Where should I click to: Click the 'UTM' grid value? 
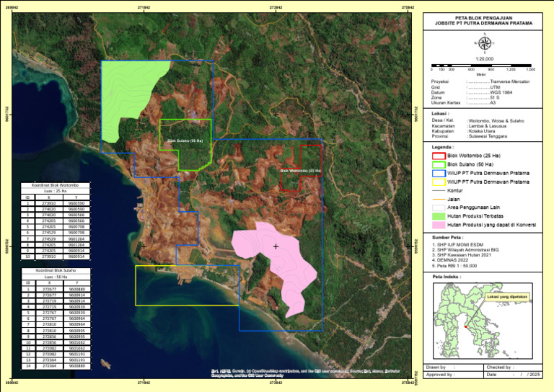pyautogui.click(x=495, y=87)
